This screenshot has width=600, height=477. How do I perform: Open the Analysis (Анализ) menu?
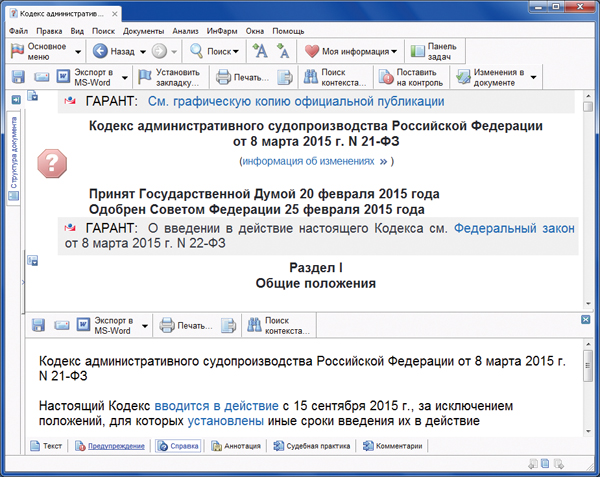tap(184, 31)
